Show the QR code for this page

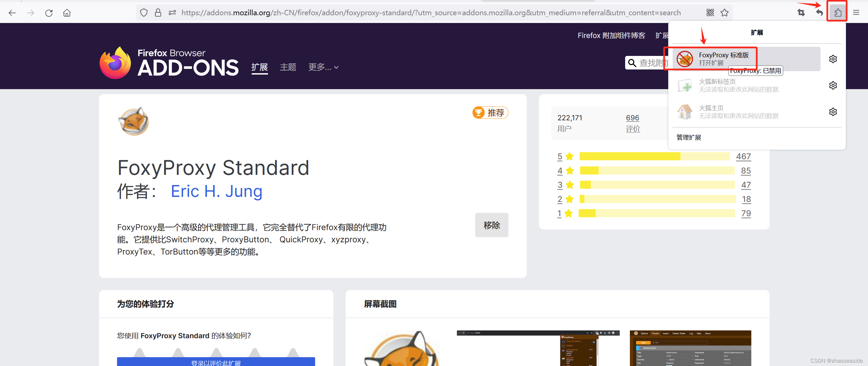click(710, 13)
